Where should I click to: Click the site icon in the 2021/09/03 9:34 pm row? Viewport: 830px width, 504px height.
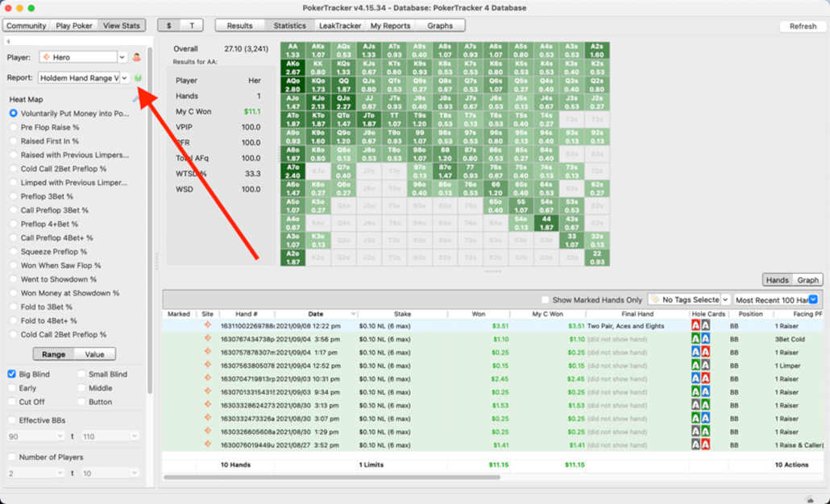[x=208, y=391]
